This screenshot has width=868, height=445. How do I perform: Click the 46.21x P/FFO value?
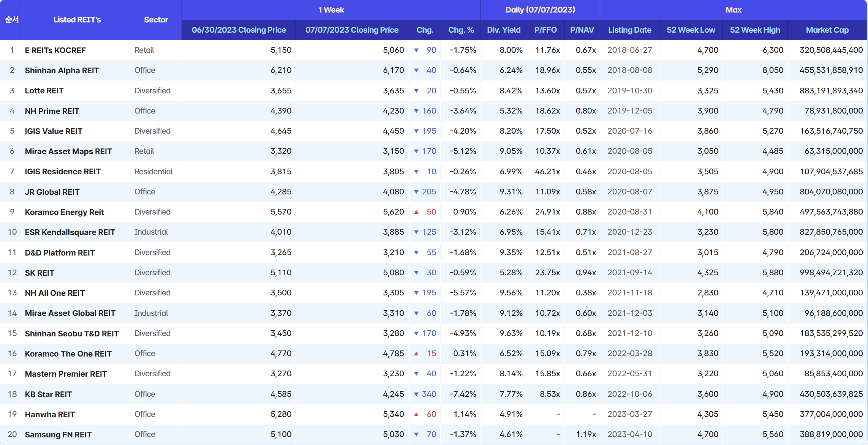tap(547, 172)
